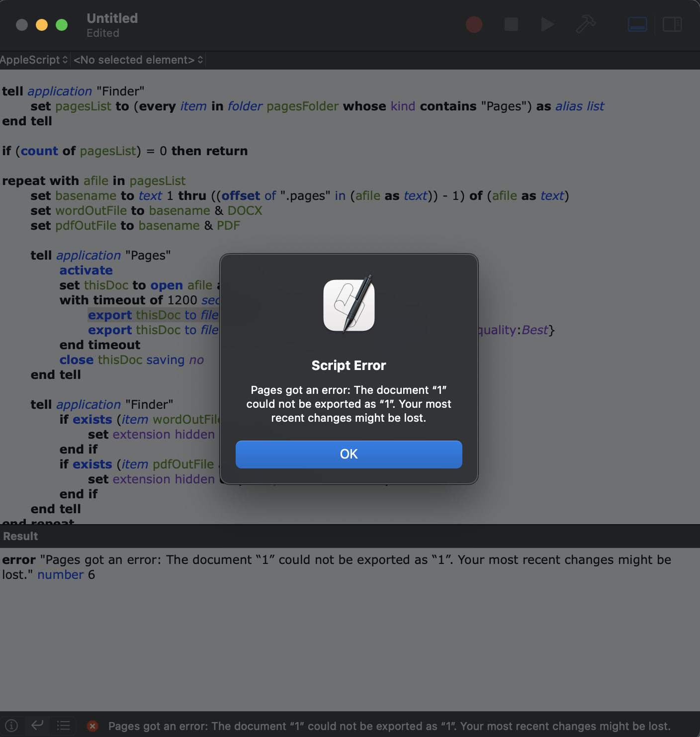Click the Stop script button
The image size is (700, 737).
tap(511, 24)
